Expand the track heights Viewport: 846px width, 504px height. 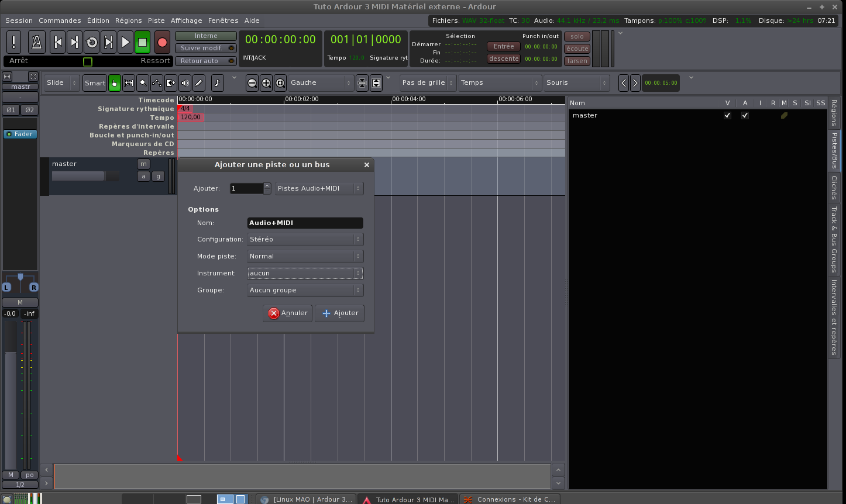[376, 83]
